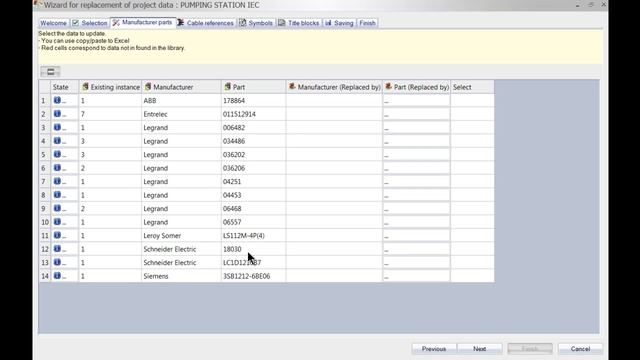Select part number 04453

pyautogui.click(x=253, y=195)
